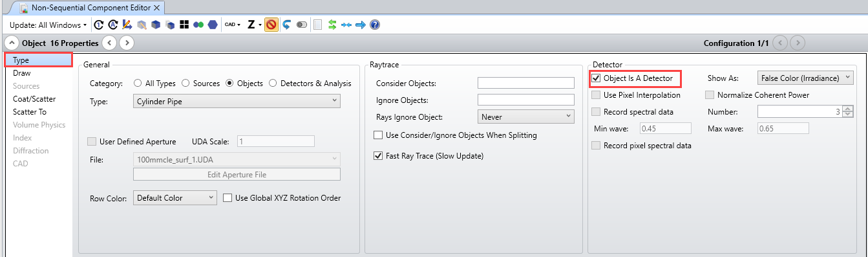The width and height of the screenshot is (868, 257).
Task: Click the UDA Scale input field
Action: (x=276, y=141)
